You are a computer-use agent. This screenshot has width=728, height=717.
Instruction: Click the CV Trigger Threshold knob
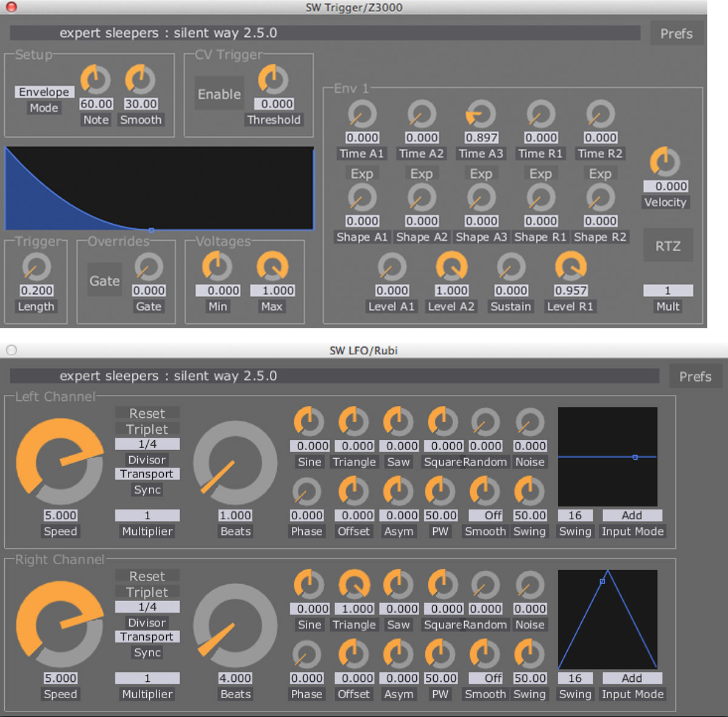pos(274,79)
